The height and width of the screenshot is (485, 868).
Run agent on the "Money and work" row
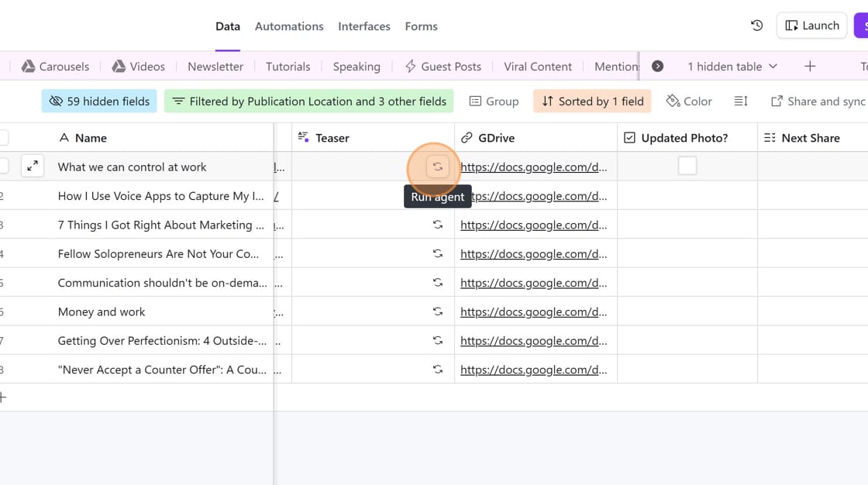point(438,311)
